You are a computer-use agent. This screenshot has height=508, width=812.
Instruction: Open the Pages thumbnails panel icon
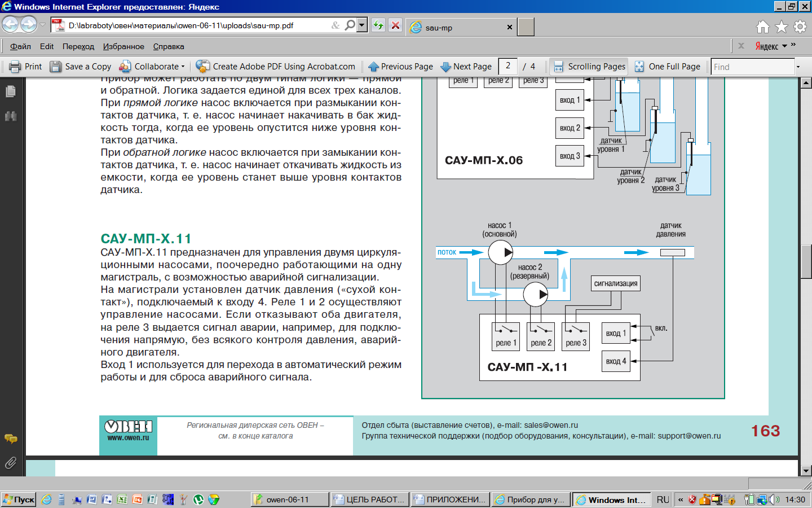pos(11,91)
